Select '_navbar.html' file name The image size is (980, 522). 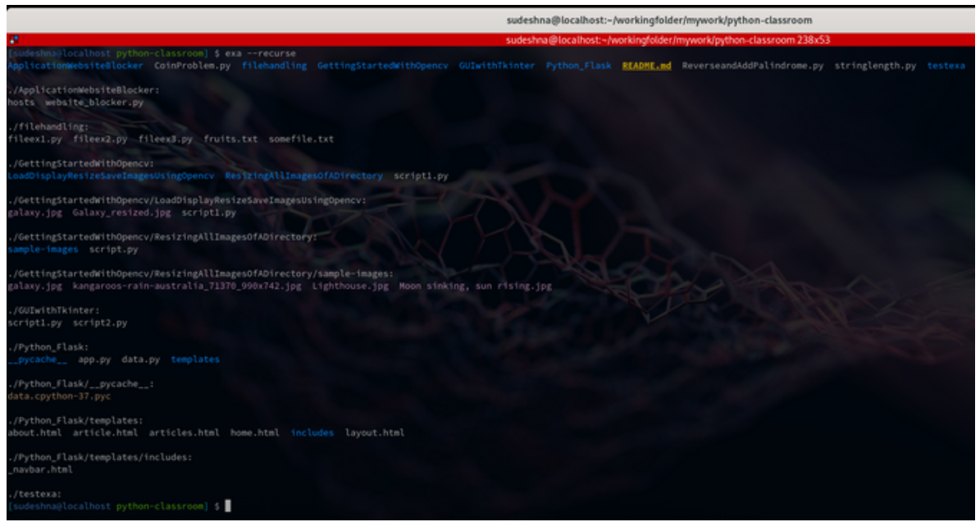click(40, 470)
